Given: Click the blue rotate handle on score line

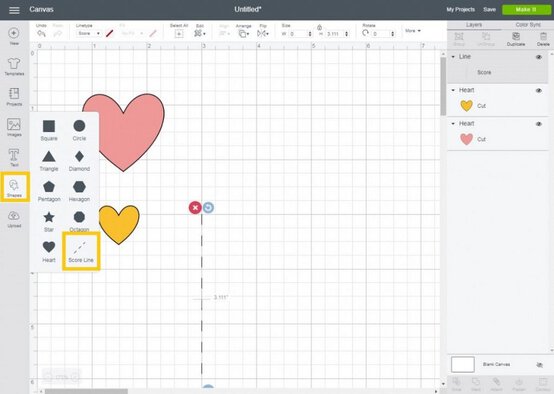Looking at the screenshot, I should pyautogui.click(x=208, y=207).
